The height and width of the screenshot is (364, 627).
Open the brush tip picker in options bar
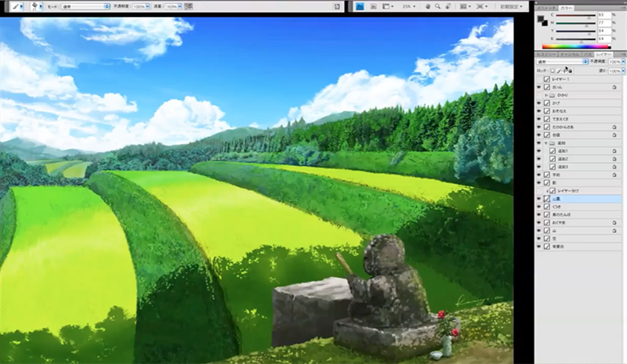tap(37, 6)
